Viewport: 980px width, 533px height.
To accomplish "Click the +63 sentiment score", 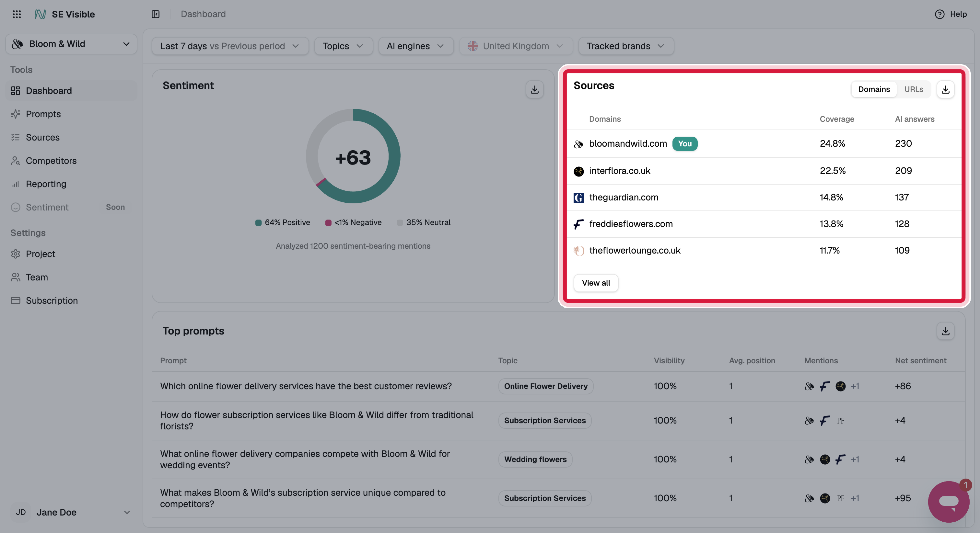I will point(353,158).
